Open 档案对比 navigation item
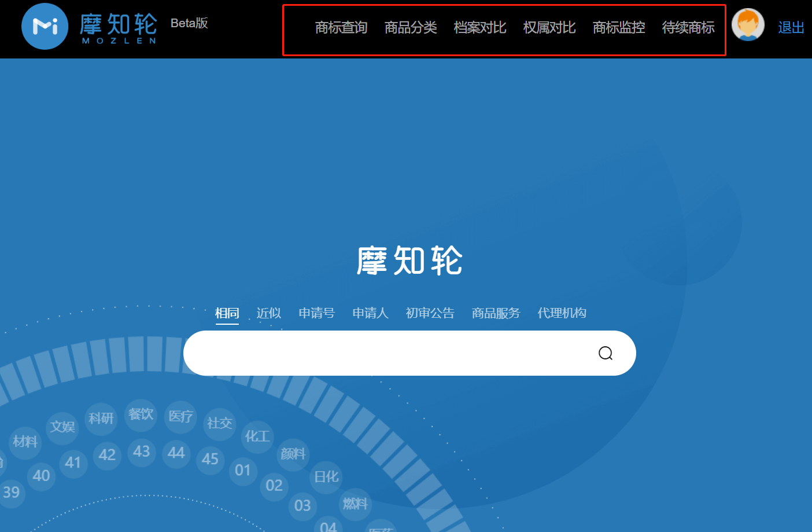The height and width of the screenshot is (532, 812). (x=480, y=28)
